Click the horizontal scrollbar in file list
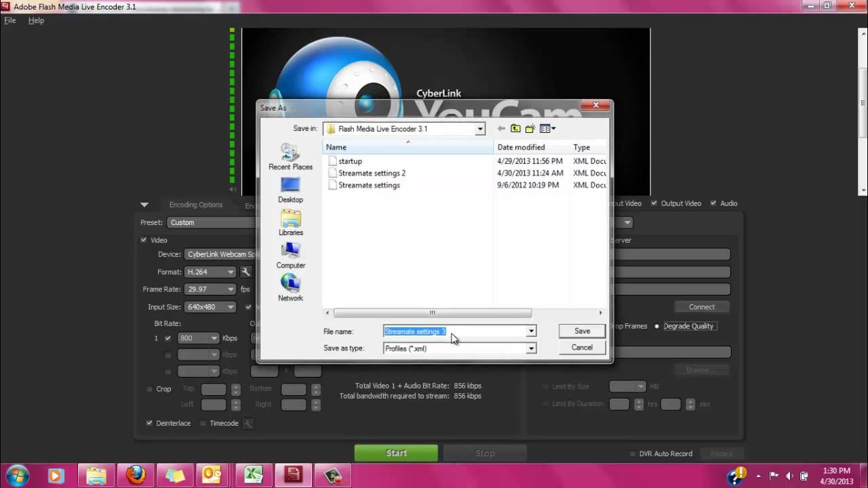The width and height of the screenshot is (868, 488). [433, 313]
